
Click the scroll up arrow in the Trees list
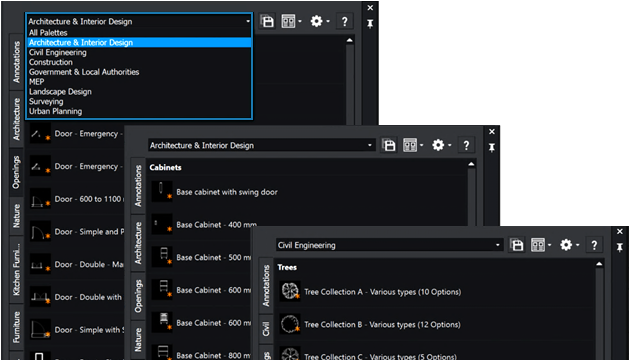point(599,264)
